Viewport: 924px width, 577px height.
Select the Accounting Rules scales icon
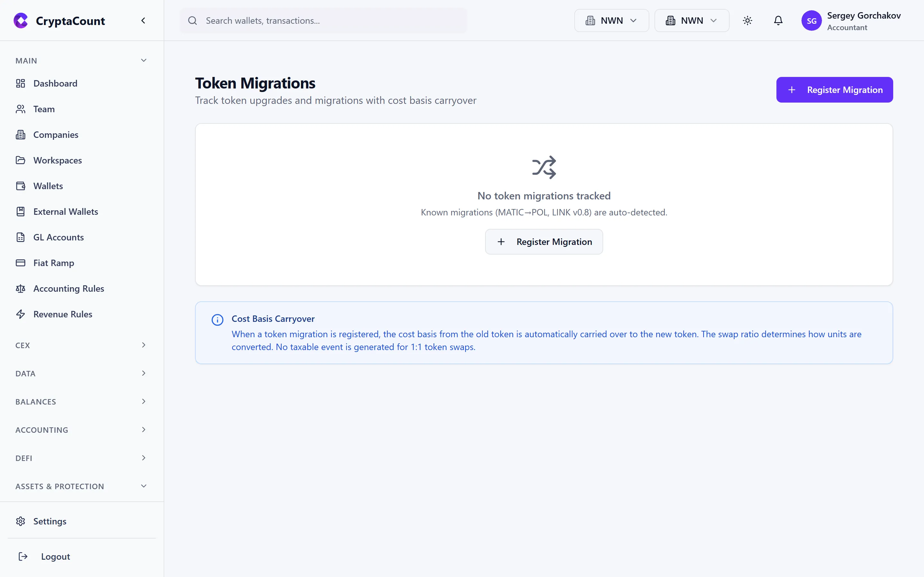click(21, 288)
